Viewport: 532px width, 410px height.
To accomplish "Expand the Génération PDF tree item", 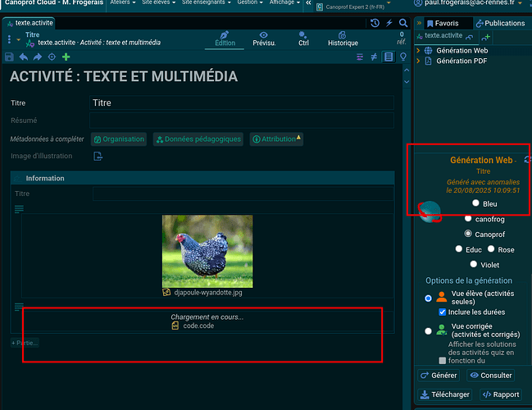I will (x=419, y=61).
